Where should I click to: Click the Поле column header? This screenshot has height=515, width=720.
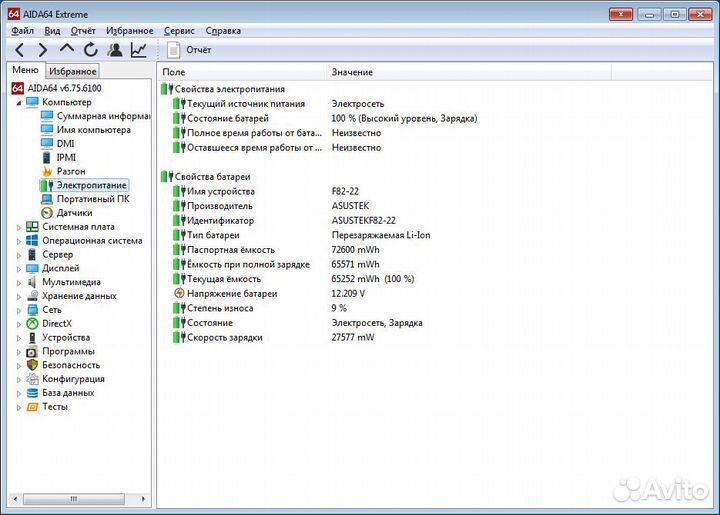(174, 72)
